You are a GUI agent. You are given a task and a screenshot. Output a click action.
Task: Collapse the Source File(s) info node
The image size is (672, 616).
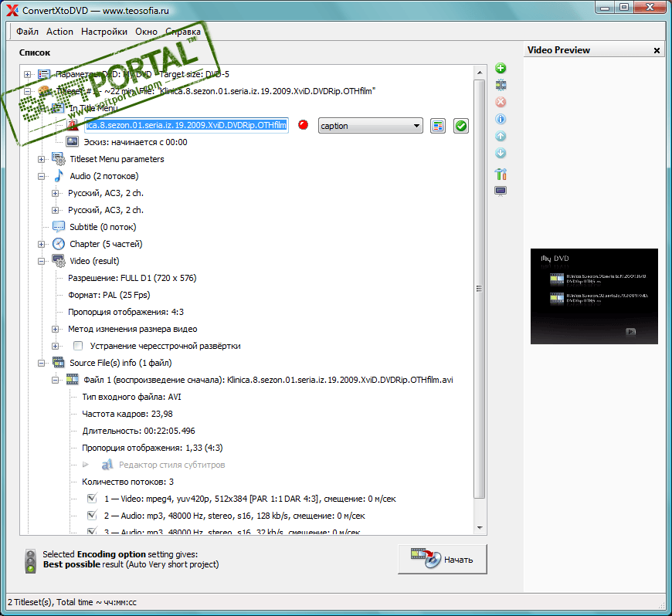41,364
